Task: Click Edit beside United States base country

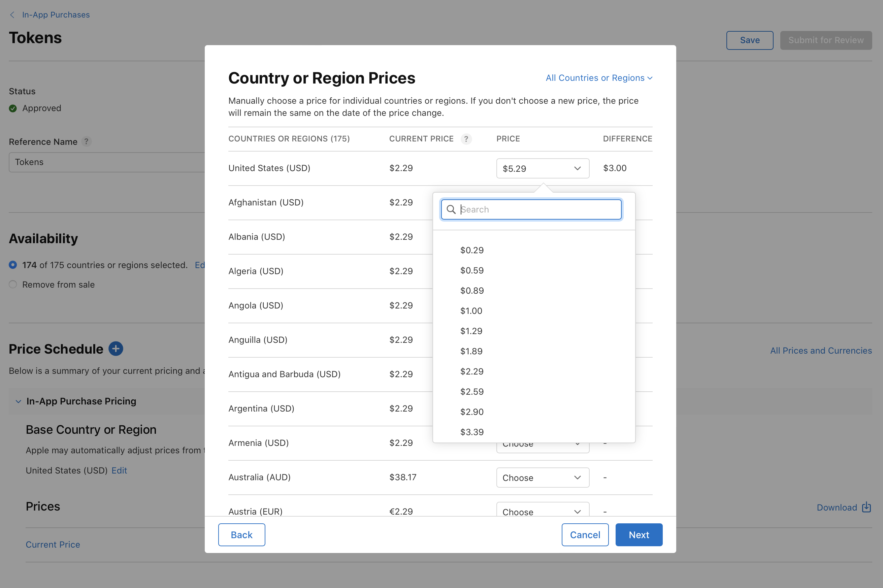Action: (x=119, y=470)
